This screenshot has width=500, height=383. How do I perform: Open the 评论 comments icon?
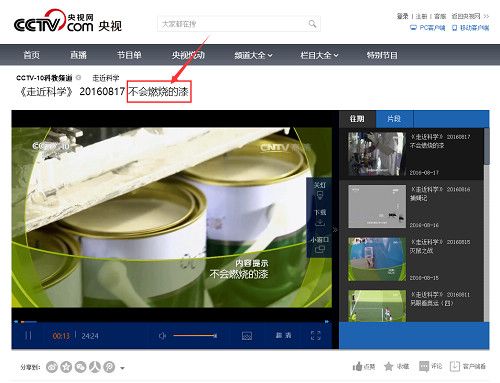424,366
